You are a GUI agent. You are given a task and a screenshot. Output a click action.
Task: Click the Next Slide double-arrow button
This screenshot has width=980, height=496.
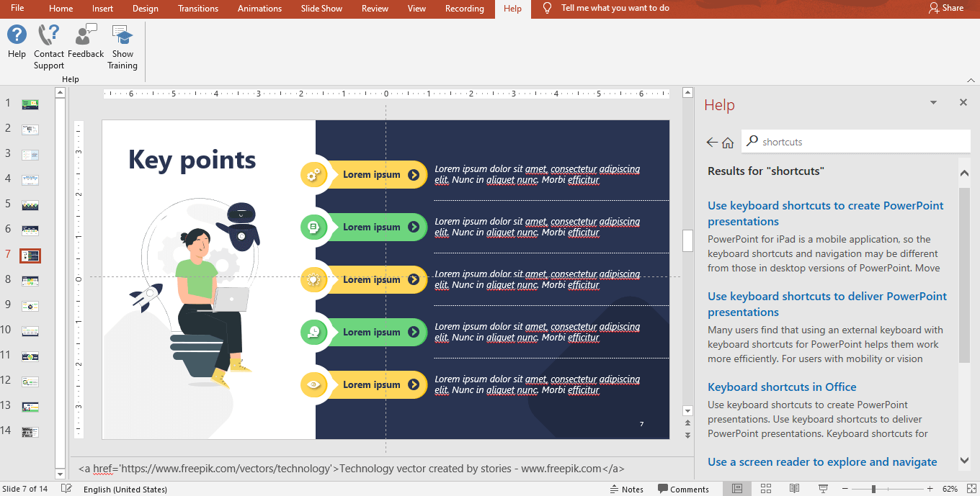(x=687, y=435)
